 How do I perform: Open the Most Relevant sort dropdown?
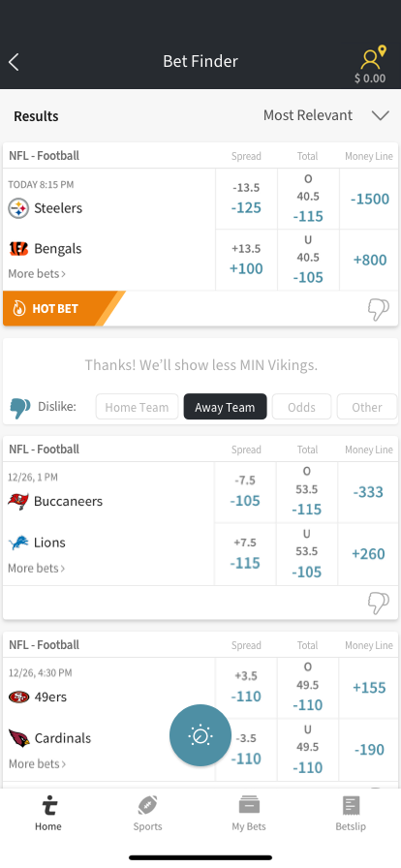tap(326, 115)
